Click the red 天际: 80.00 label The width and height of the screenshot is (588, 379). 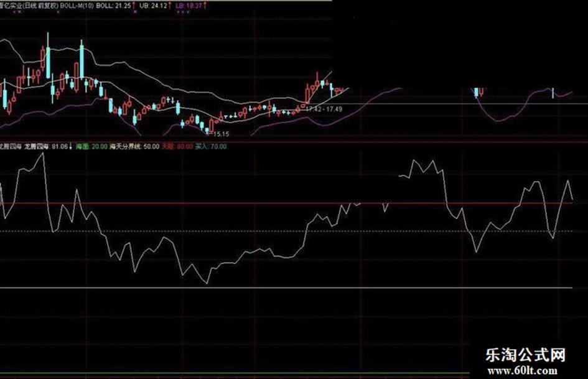[177, 146]
